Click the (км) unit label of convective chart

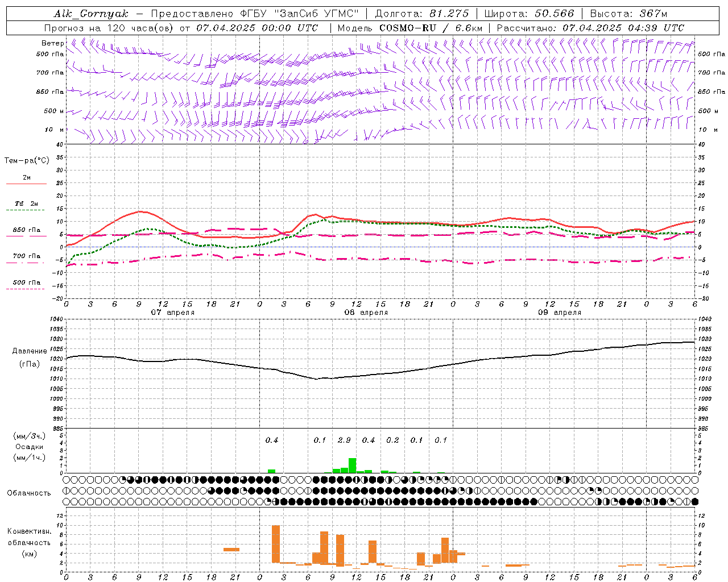point(30,554)
